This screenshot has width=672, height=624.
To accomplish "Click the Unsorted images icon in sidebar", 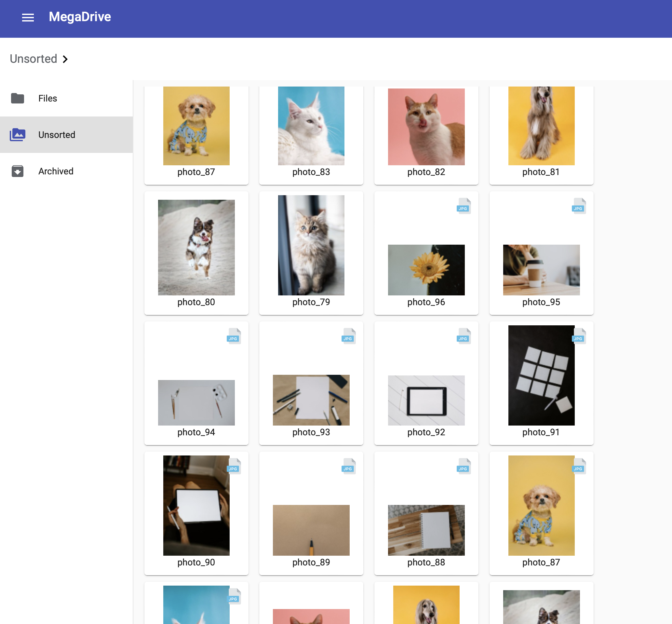I will [x=18, y=135].
